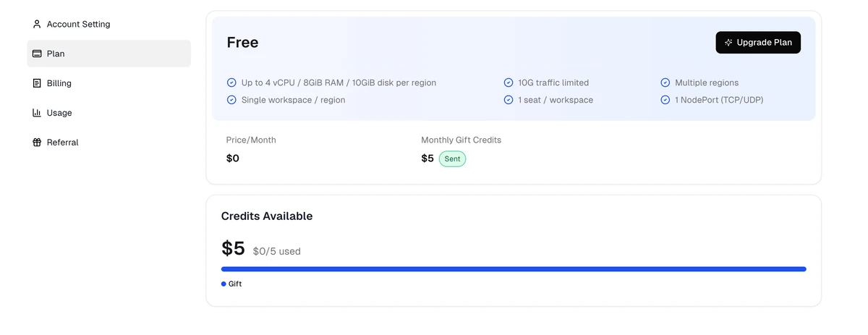Click 'Multiple regions' text
This screenshot has height=335, width=868.
(707, 82)
